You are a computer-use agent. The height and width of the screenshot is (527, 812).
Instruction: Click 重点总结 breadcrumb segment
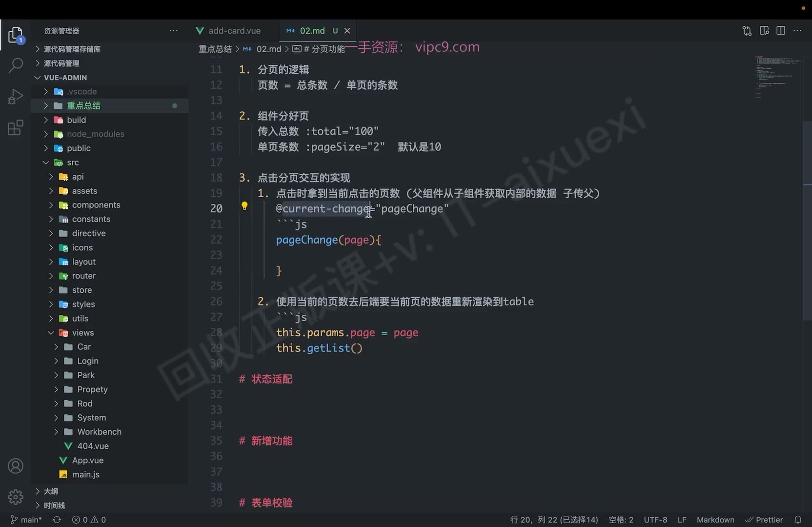(215, 49)
